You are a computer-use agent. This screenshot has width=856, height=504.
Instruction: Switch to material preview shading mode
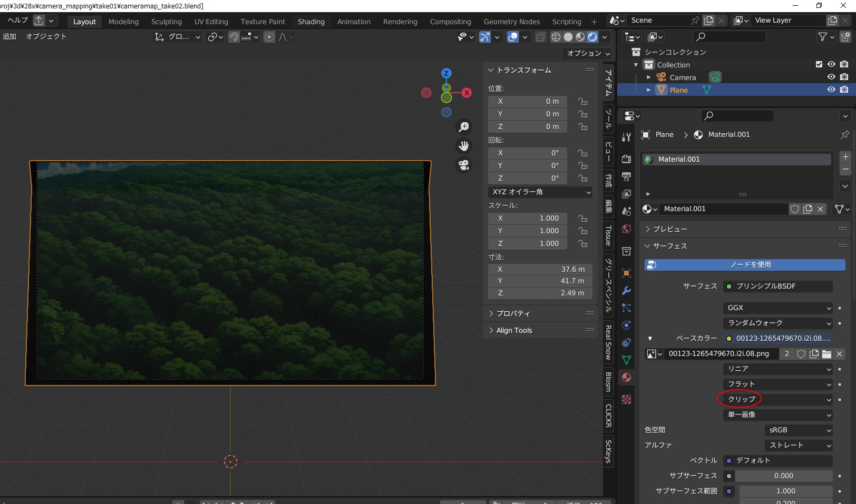point(580,37)
